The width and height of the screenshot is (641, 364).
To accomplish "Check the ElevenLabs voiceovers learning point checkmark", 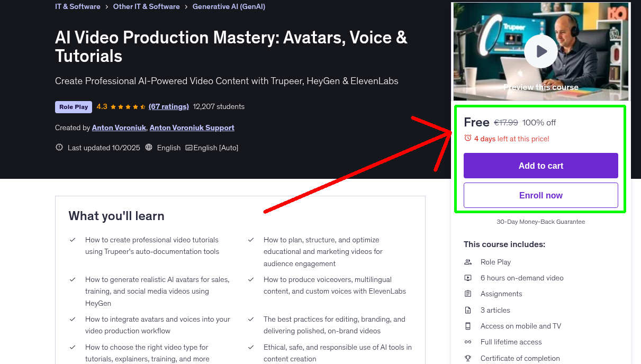I will (251, 279).
